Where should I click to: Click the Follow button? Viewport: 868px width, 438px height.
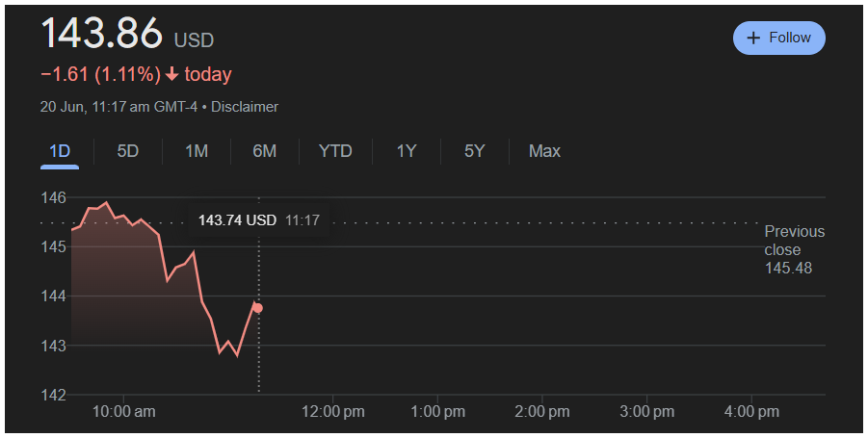coord(778,38)
